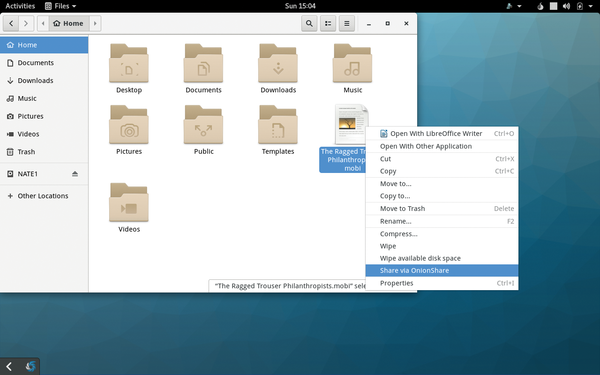Viewport: 600px width, 375px height.
Task: Click the blue swirl app icon in taskbar
Action: pyautogui.click(x=30, y=367)
